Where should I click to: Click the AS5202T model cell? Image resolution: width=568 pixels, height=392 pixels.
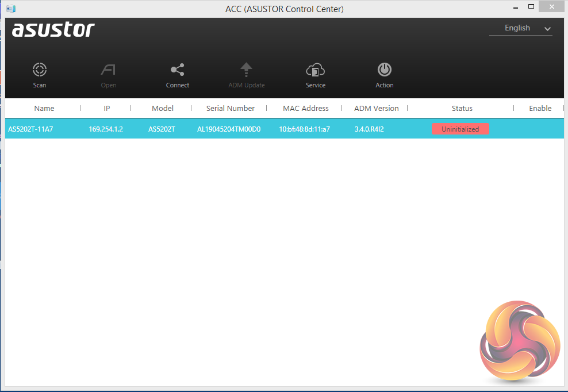pyautogui.click(x=162, y=129)
